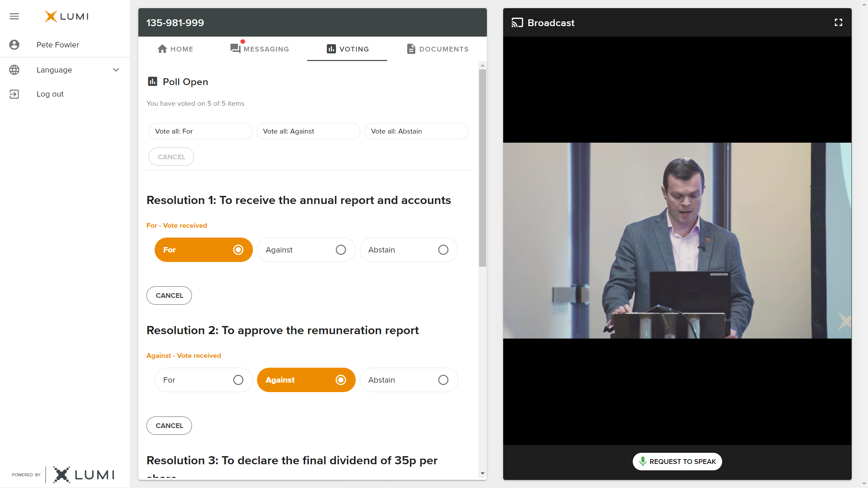Click the Documents file icon
Image resolution: width=868 pixels, height=488 pixels.
[411, 49]
